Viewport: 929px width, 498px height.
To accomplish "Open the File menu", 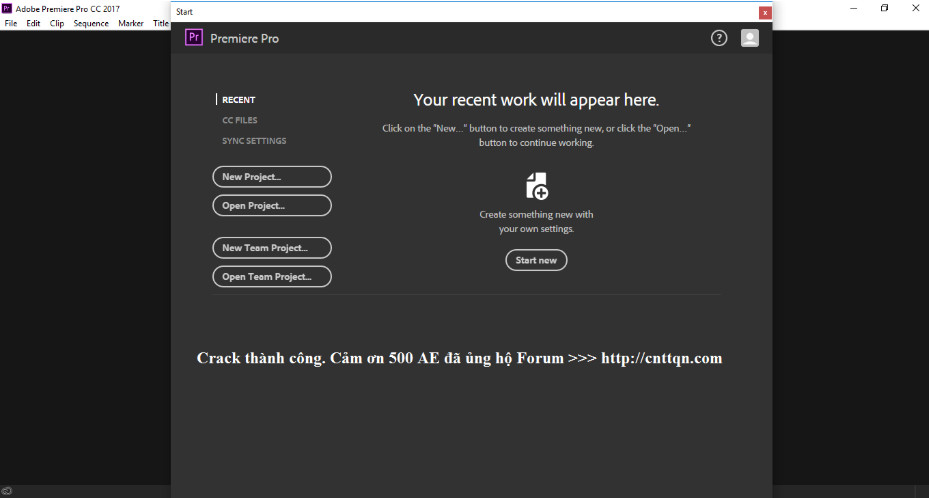I will pos(10,23).
